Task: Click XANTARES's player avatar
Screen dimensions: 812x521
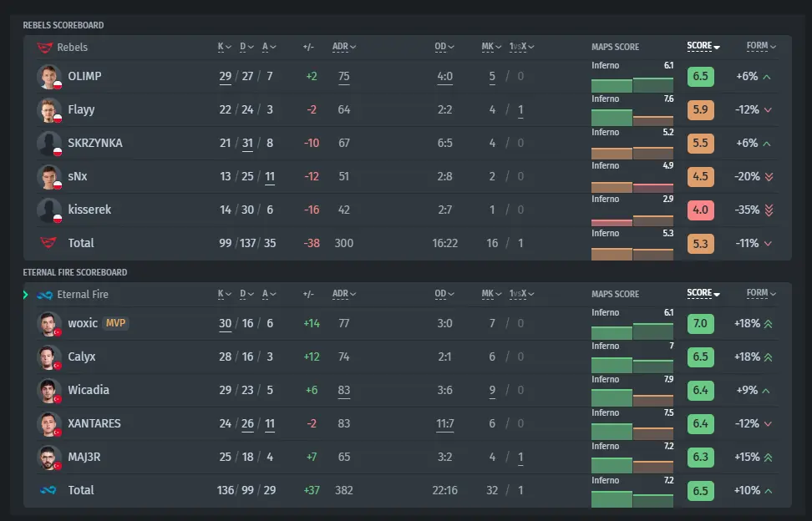Action: 49,424
